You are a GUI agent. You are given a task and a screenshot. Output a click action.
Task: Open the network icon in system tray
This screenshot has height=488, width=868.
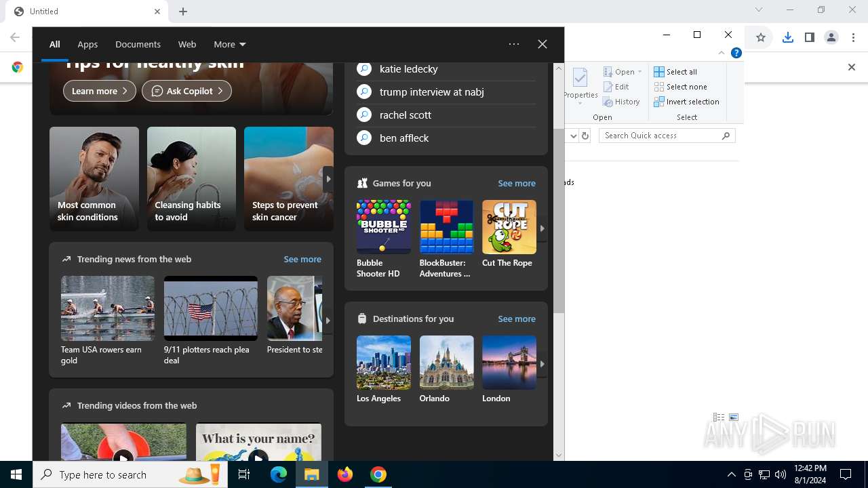[764, 474]
